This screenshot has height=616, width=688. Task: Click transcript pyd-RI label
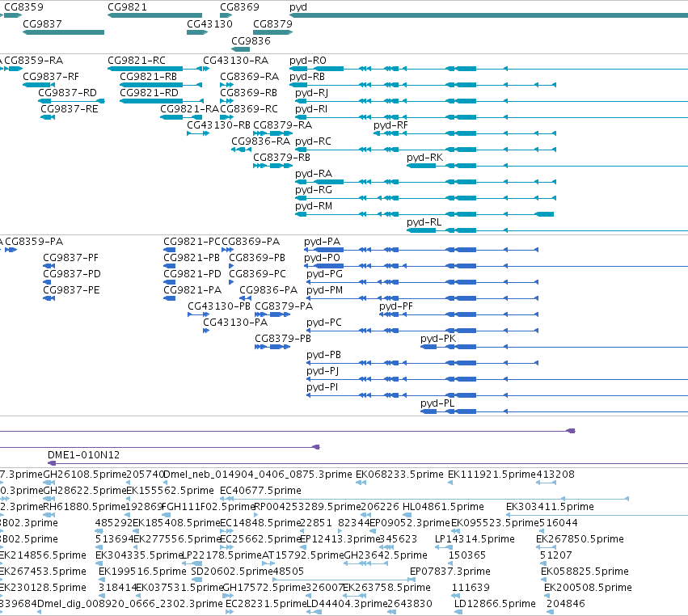click(x=311, y=109)
